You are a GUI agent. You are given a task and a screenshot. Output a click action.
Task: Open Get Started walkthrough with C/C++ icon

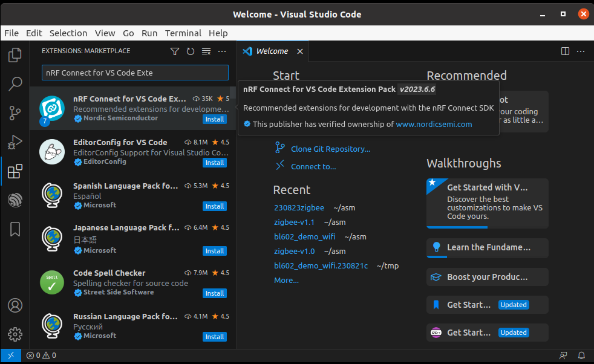coord(487,333)
